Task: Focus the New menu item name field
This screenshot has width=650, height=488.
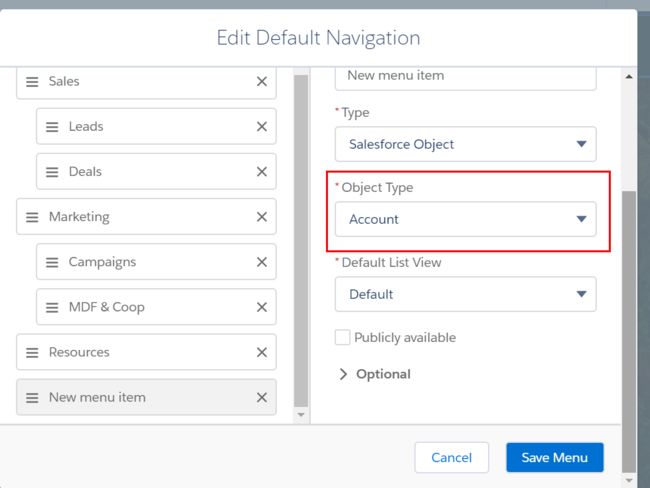Action: coord(465,78)
